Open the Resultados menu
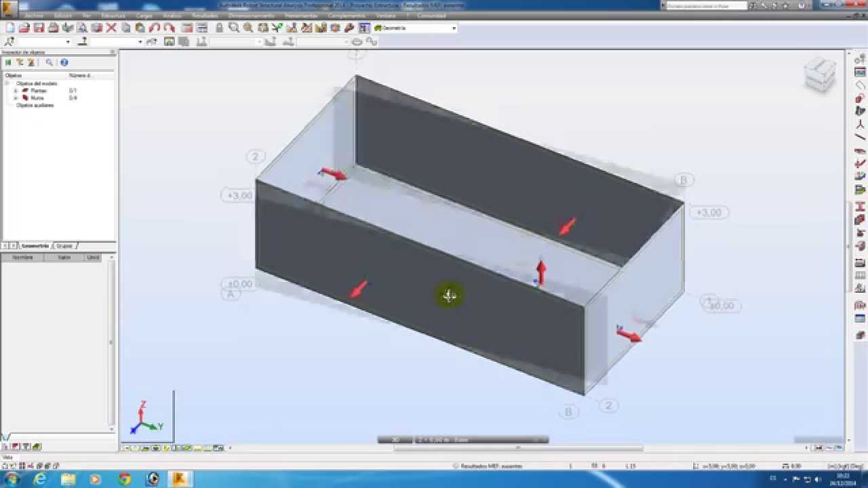 205,16
